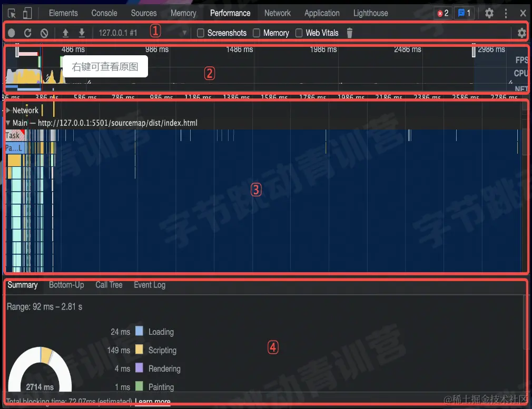Open capture settings gear in Performance toolbar
This screenshot has height=409, width=532.
pos(522,33)
